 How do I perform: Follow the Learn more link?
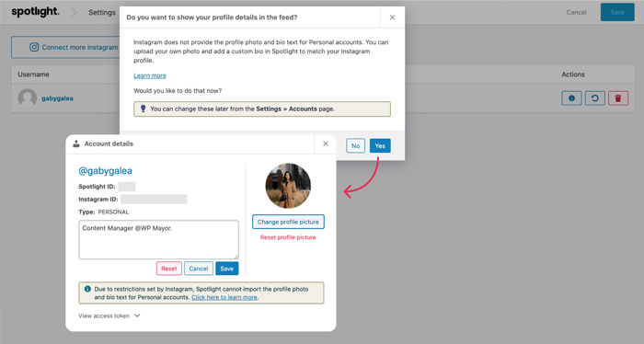point(150,75)
